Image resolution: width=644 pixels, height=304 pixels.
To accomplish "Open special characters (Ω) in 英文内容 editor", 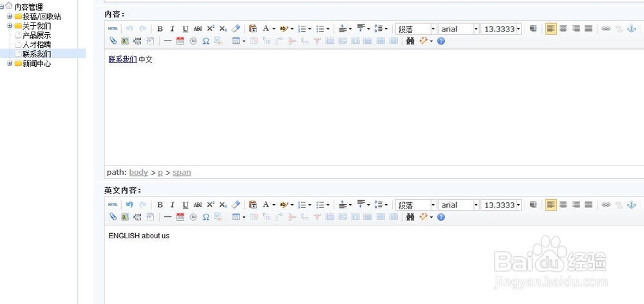I will (x=206, y=217).
